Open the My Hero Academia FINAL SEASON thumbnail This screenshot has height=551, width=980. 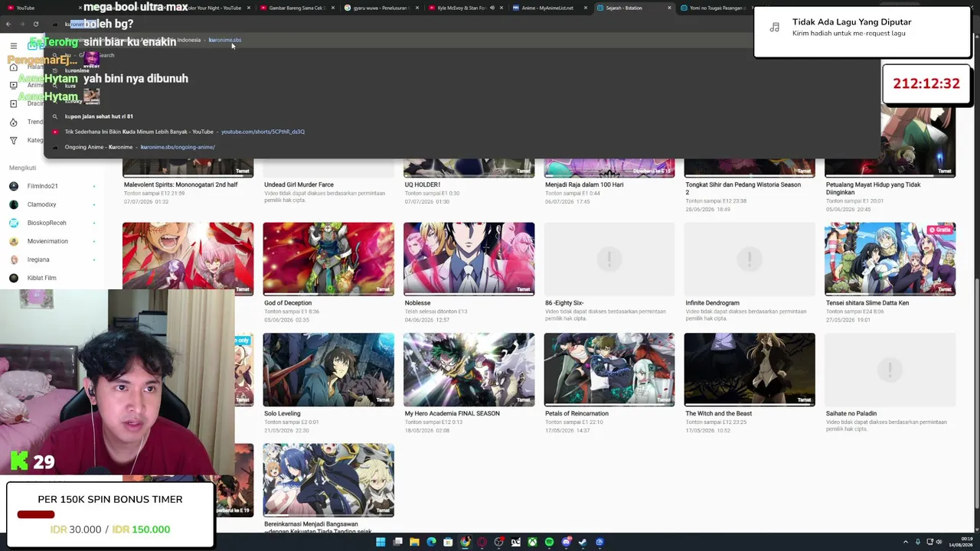point(469,370)
